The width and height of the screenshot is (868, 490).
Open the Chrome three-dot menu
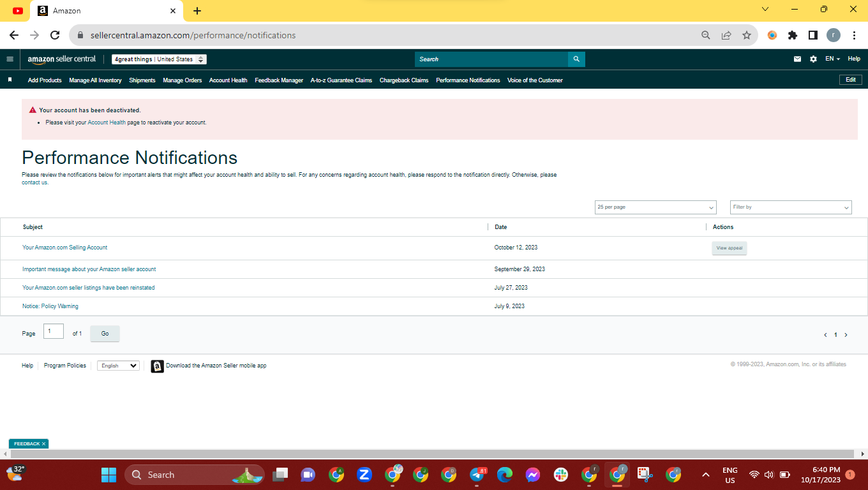(854, 36)
